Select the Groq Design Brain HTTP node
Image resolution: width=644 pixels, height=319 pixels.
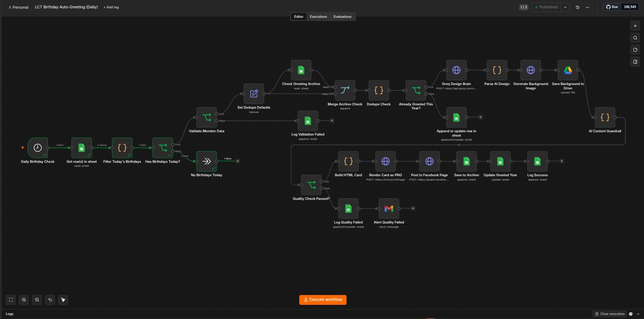coord(457,70)
